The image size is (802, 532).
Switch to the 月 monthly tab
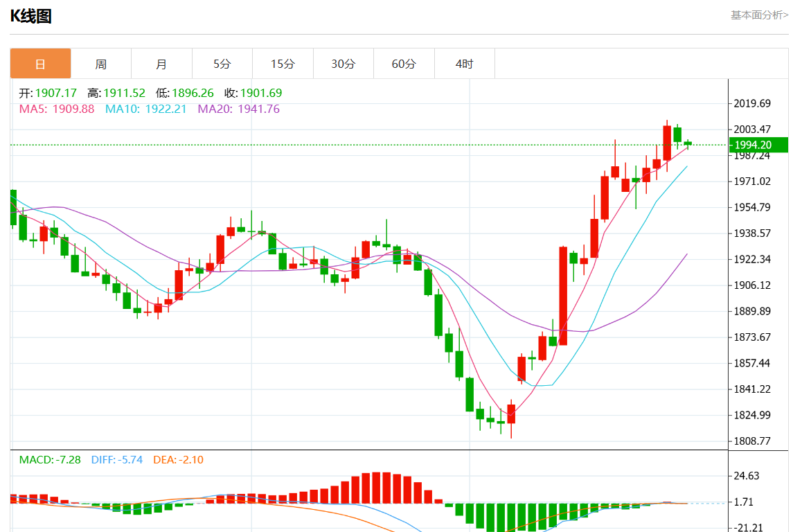[161, 64]
